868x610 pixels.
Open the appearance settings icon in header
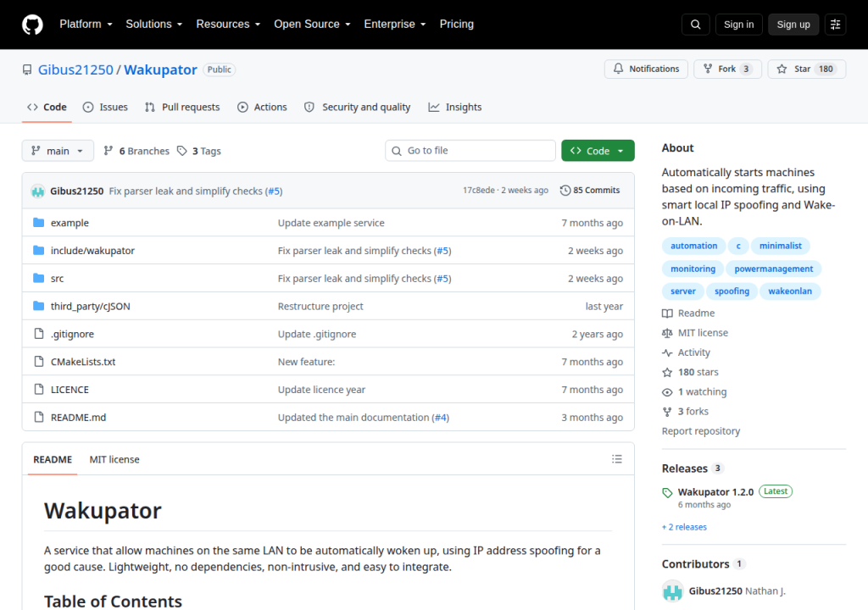(835, 25)
